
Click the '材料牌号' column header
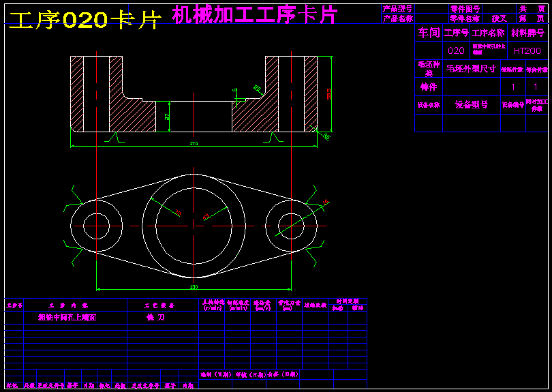point(527,33)
